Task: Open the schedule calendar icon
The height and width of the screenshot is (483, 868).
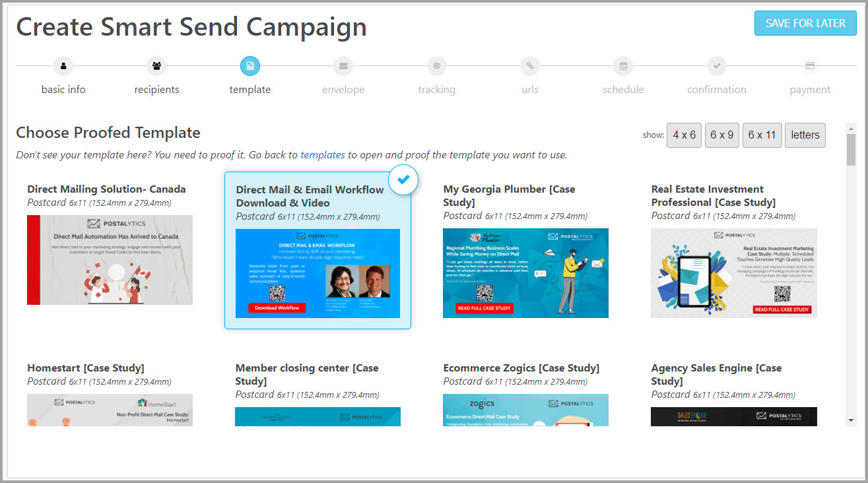Action: (623, 66)
